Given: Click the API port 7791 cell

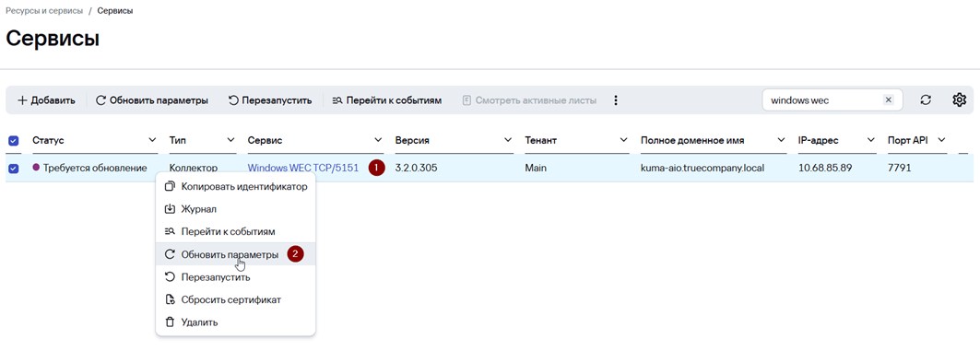Looking at the screenshot, I should 900,168.
